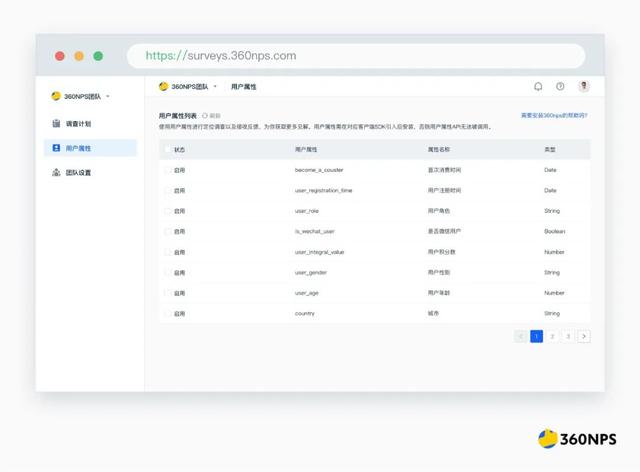The height and width of the screenshot is (472, 640).
Task: Tick the checkbox for country row
Action: click(x=168, y=313)
